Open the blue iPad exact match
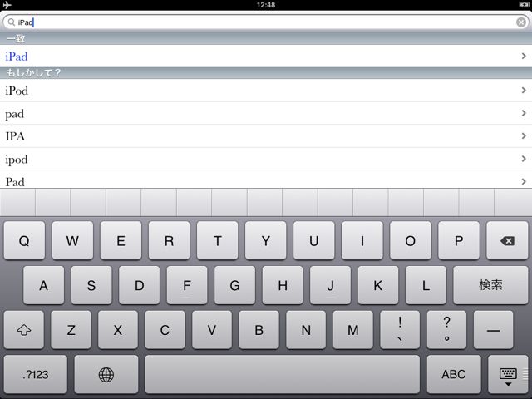Viewport: 532px width, 399px height. (17, 57)
